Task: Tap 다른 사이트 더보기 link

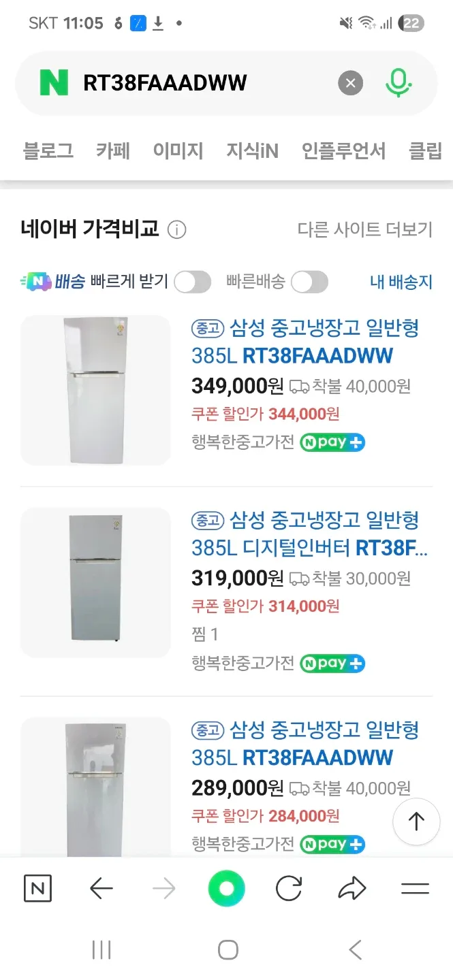Action: [364, 230]
